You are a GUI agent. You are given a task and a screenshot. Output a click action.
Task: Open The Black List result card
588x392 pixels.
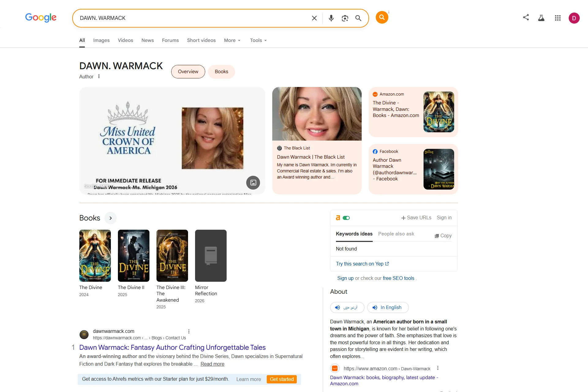[317, 168]
